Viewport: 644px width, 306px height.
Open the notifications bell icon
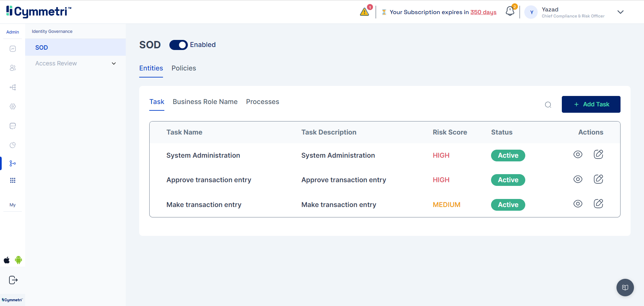510,11
